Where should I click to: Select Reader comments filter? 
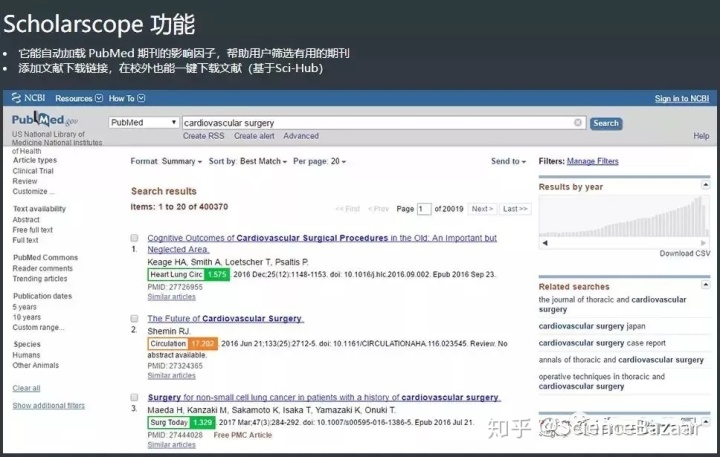point(43,268)
